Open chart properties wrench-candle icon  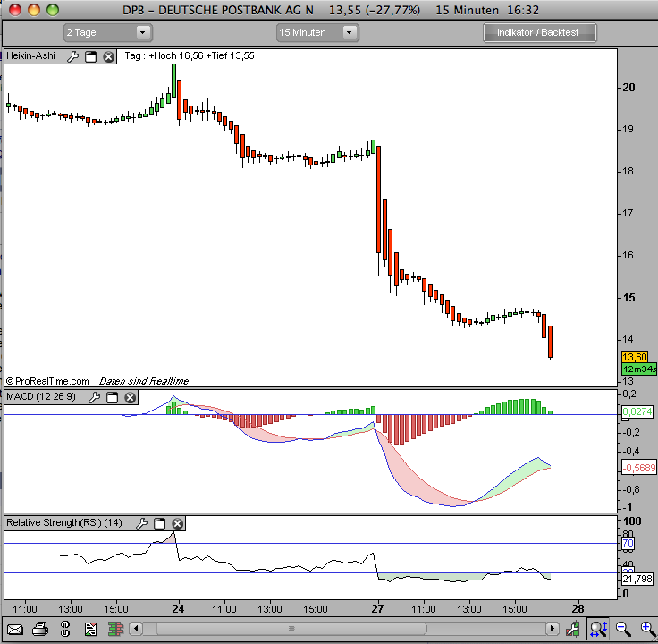[x=572, y=629]
